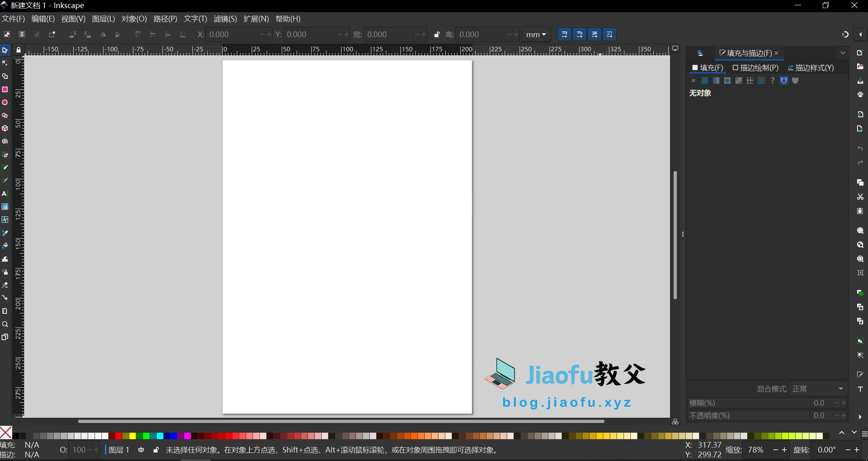Open the 编辑(E) menu
Viewport: 868px width, 461px height.
[x=43, y=19]
